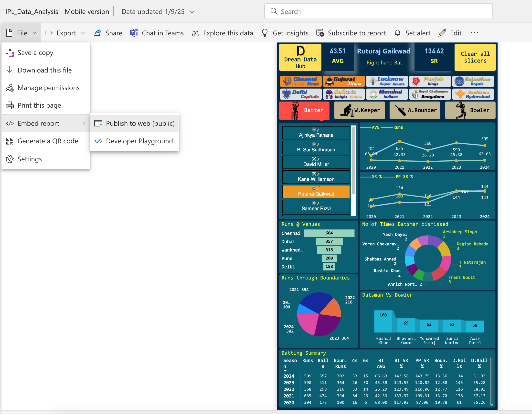The height and width of the screenshot is (414, 532).
Task: Select Kane Williamson in player slicer
Action: pos(316,177)
